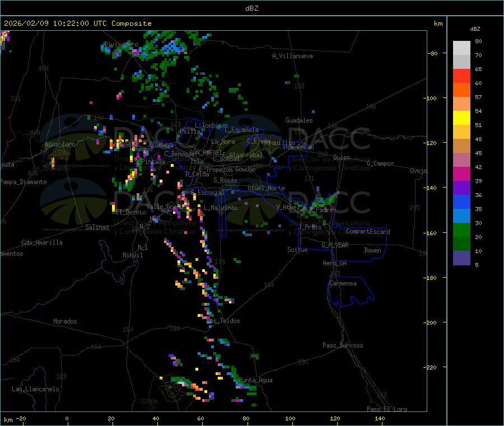This screenshot has width=504, height=426.
Task: Click the timestamp 2026/02/09 10:22:00 UTC Composite
Action: click(78, 24)
